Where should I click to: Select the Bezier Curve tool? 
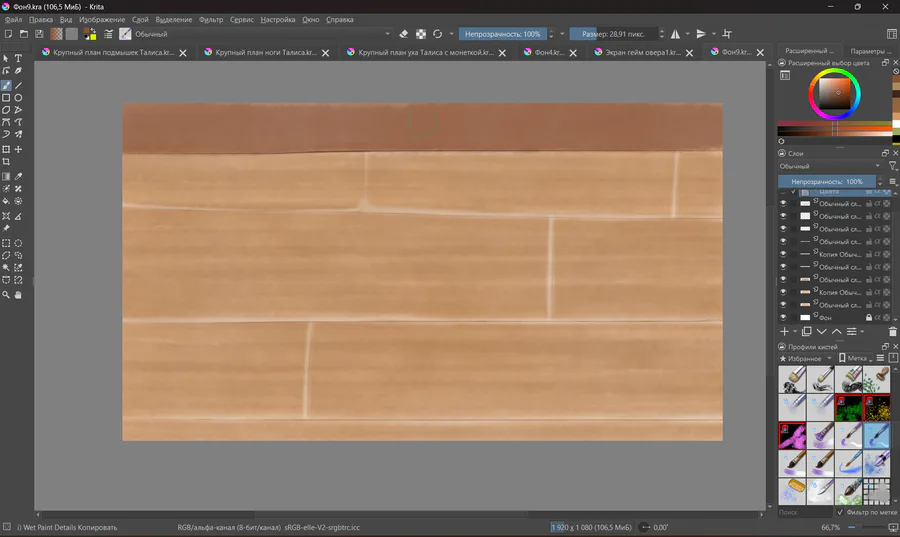point(6,122)
